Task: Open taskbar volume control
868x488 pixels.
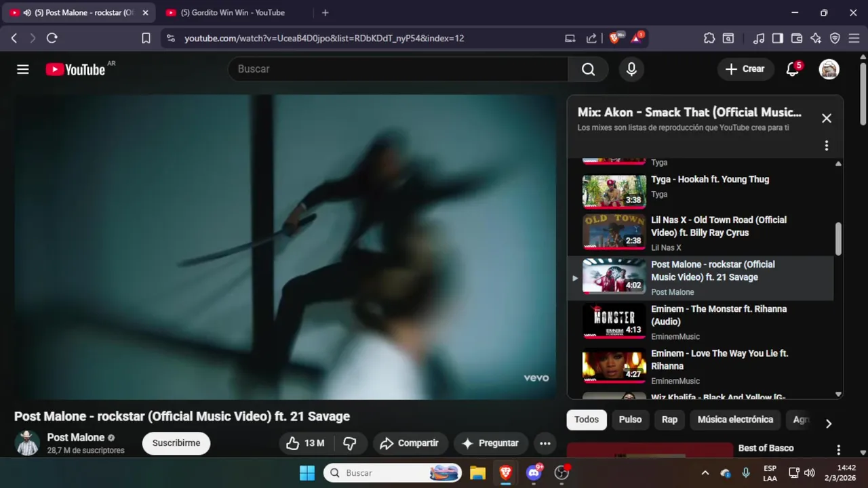Action: [810, 473]
